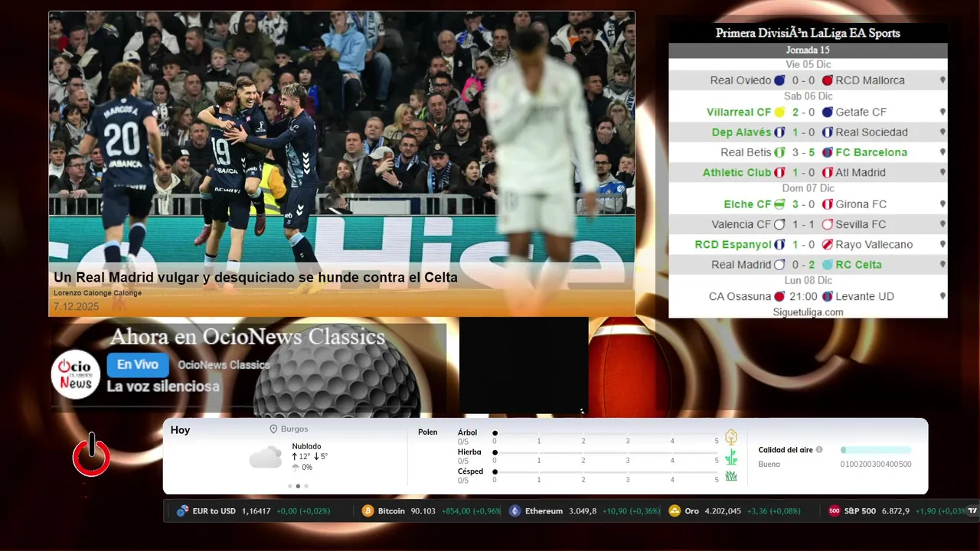Open venue pin for Real Oviedo match
Viewport: 980px width, 551px height.
tap(942, 80)
